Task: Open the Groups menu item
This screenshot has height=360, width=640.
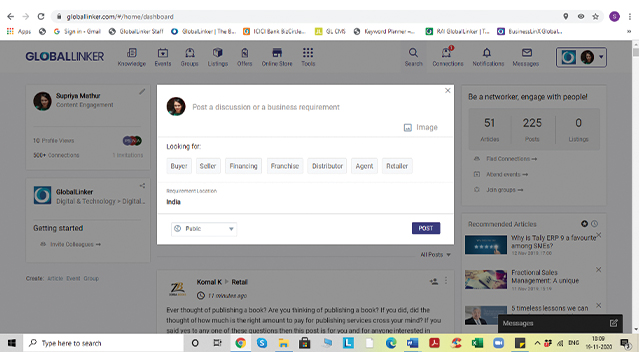Action: click(x=189, y=57)
